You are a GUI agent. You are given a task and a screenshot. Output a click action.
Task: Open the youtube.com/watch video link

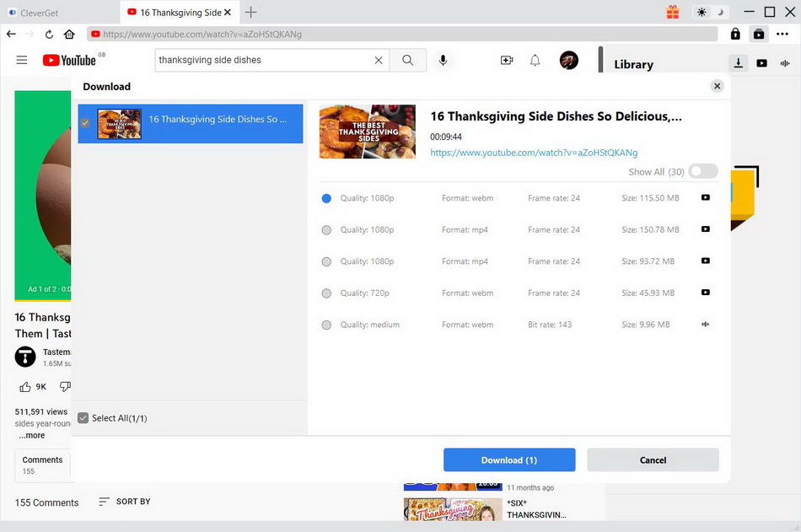click(x=534, y=153)
